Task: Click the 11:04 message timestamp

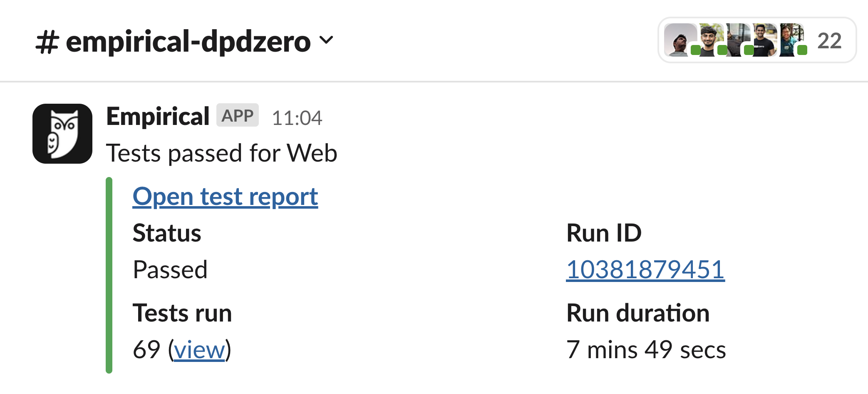Action: click(x=297, y=118)
